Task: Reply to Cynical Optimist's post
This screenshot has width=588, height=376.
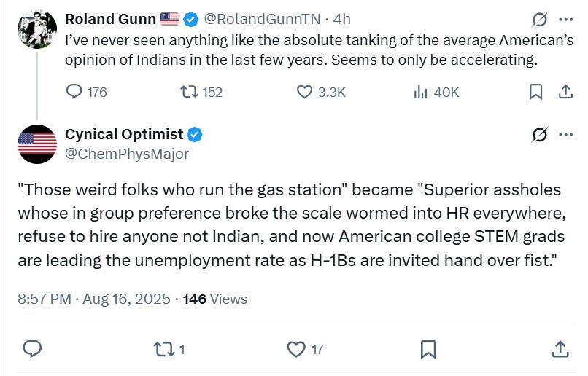Action: point(32,349)
